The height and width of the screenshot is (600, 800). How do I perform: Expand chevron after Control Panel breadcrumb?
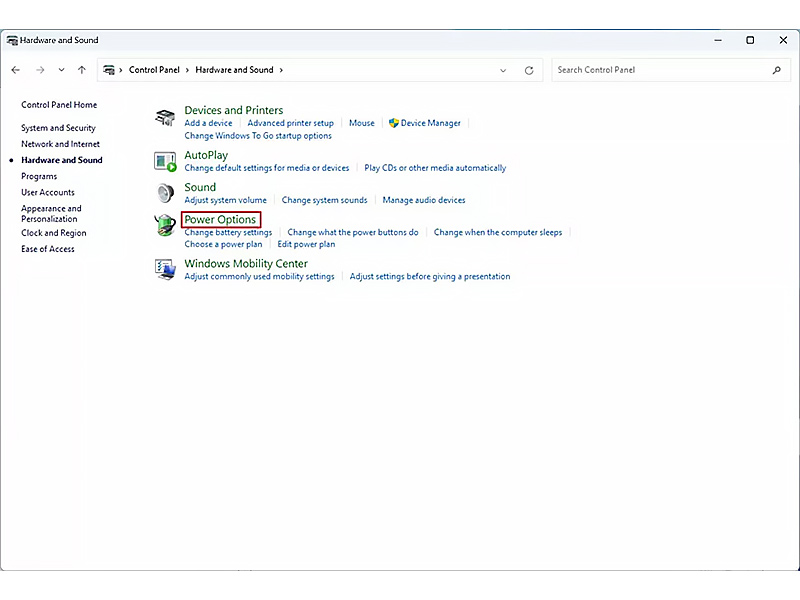point(187,70)
